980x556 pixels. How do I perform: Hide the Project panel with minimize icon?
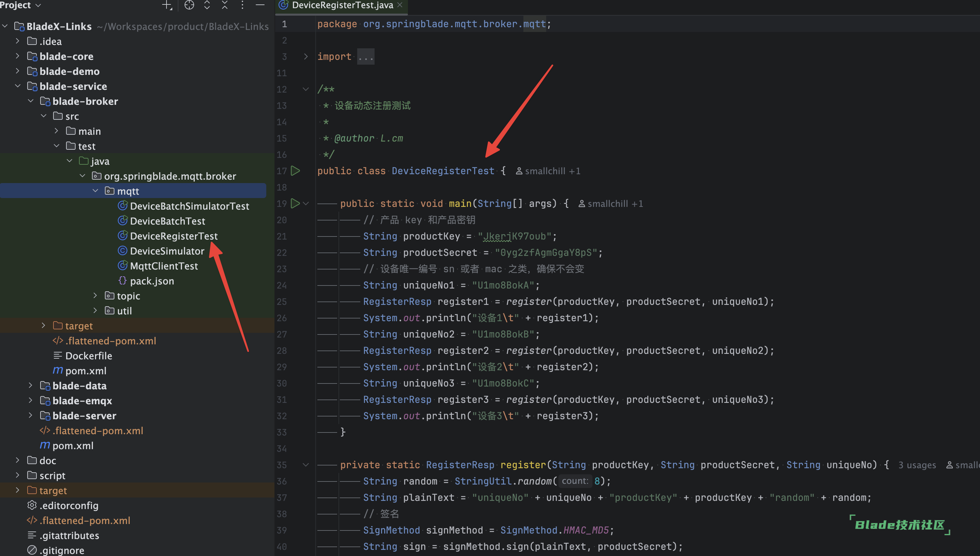(260, 5)
